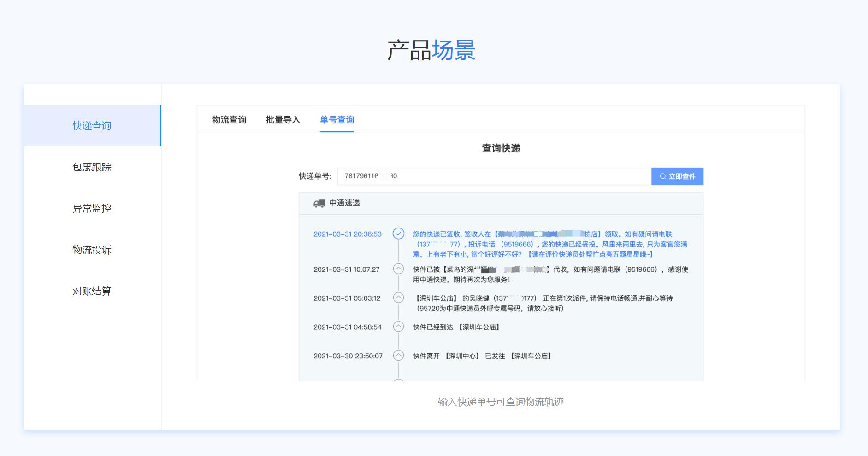
Task: Select the 快递查询 sidebar item
Action: tap(92, 126)
